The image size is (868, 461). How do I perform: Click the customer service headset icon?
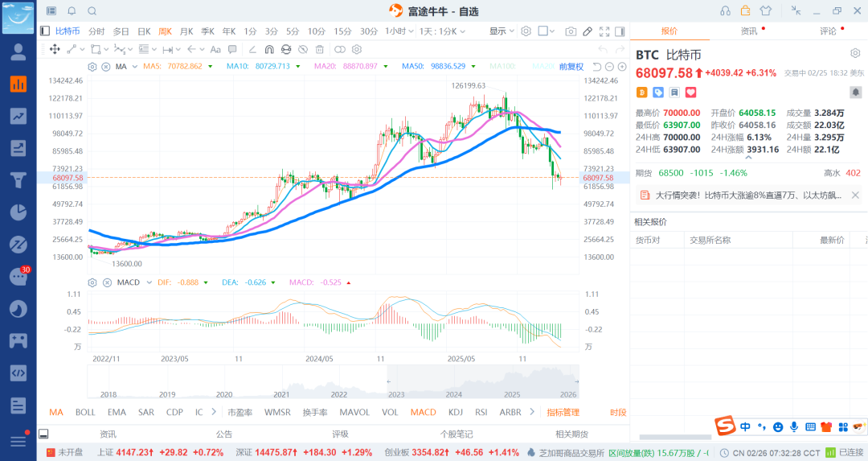[725, 10]
